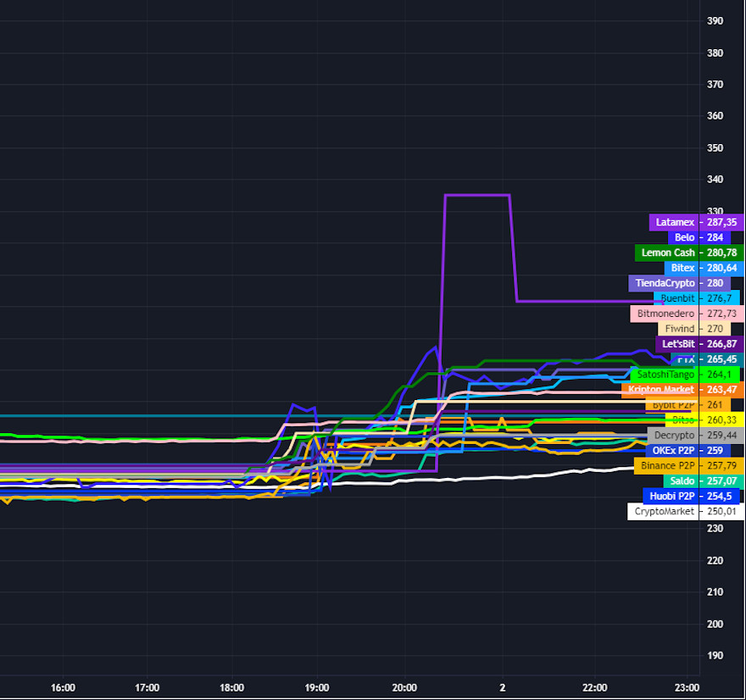
Task: Select the Bitex 280,64 label
Action: click(697, 268)
